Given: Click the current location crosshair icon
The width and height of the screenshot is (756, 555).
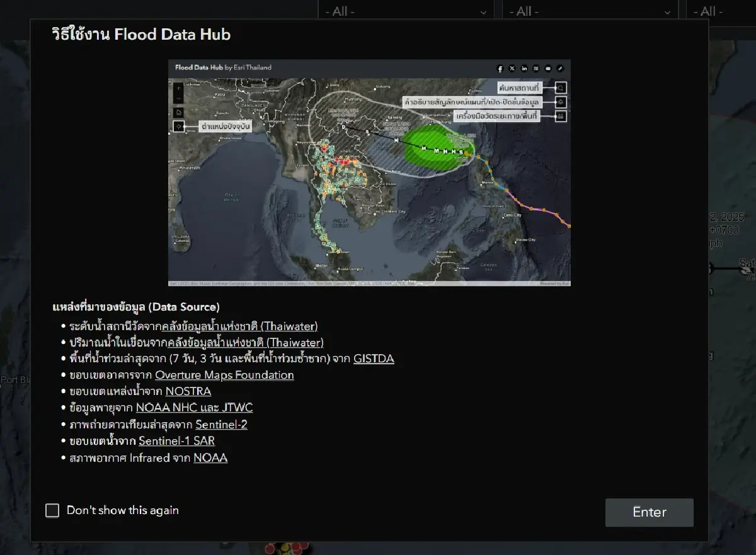Looking at the screenshot, I should click(x=179, y=127).
